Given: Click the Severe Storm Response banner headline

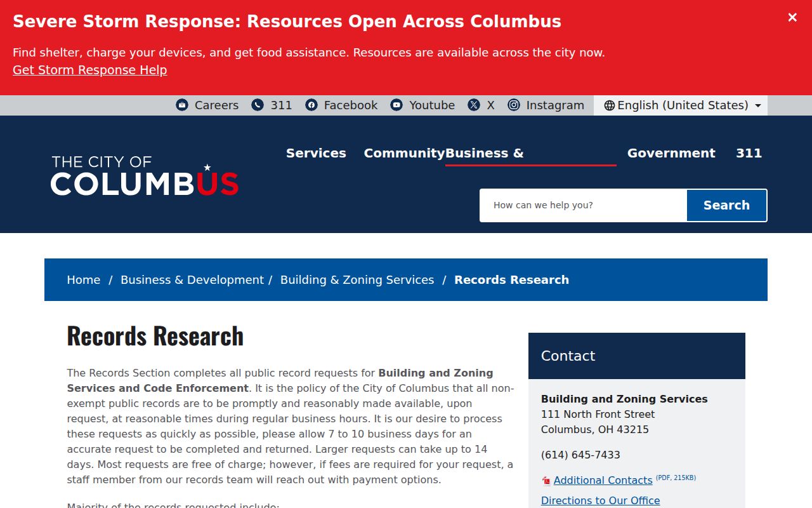Looking at the screenshot, I should 287,22.
